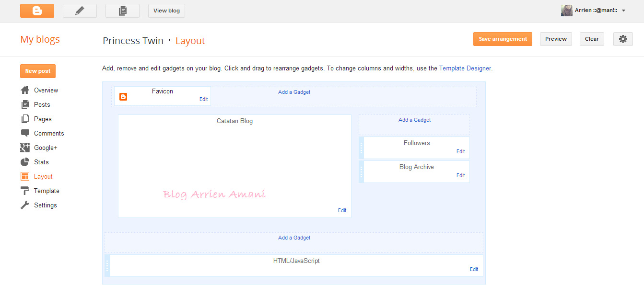Click the Save arrangement button

pos(503,39)
